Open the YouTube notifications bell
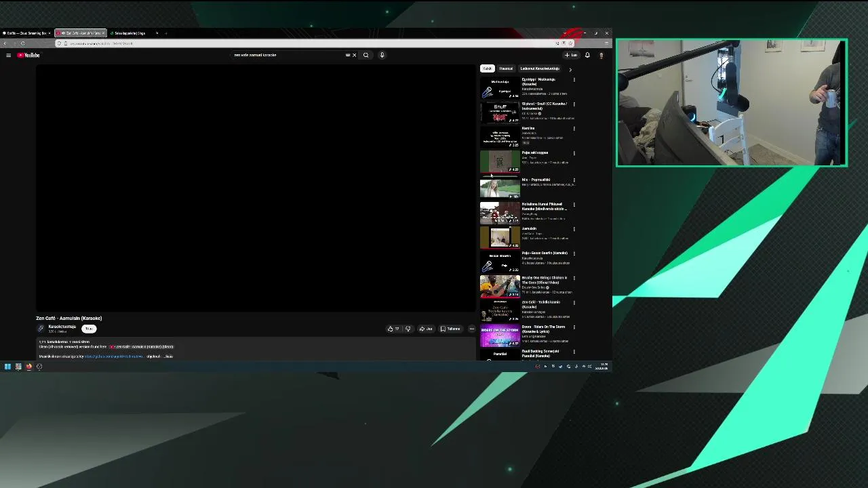868x488 pixels. 587,55
